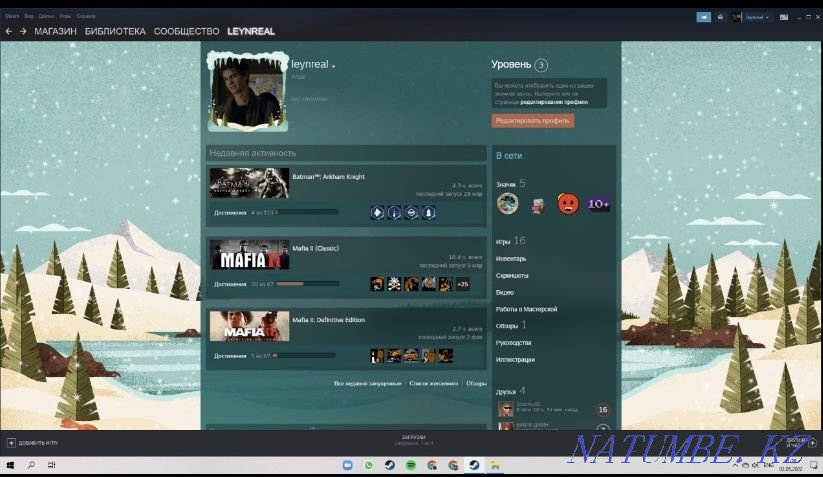Click the blue announcements button in title bar

[x=703, y=17]
